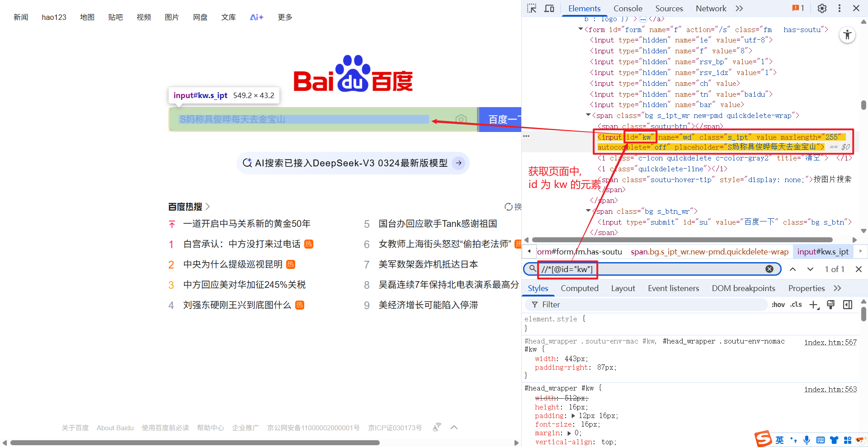Open the Properties tab
Image resolution: width=868 pixels, height=447 pixels.
(807, 288)
